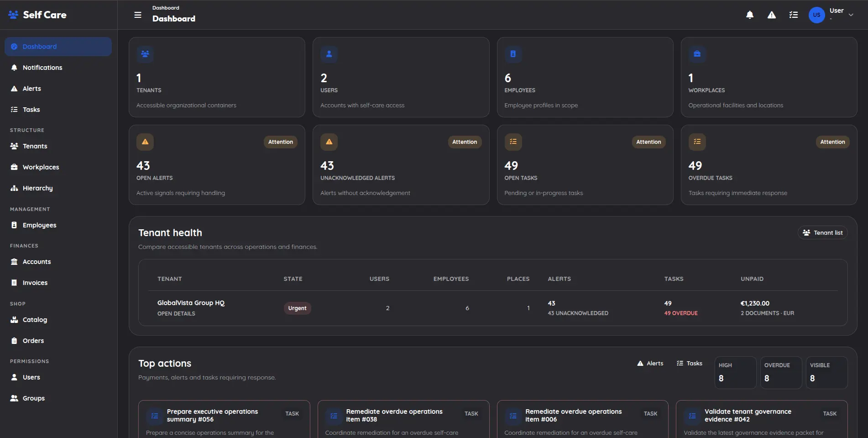Viewport: 868px width, 438px height.
Task: Go to Dashboard in sidebar
Action: pyautogui.click(x=58, y=47)
